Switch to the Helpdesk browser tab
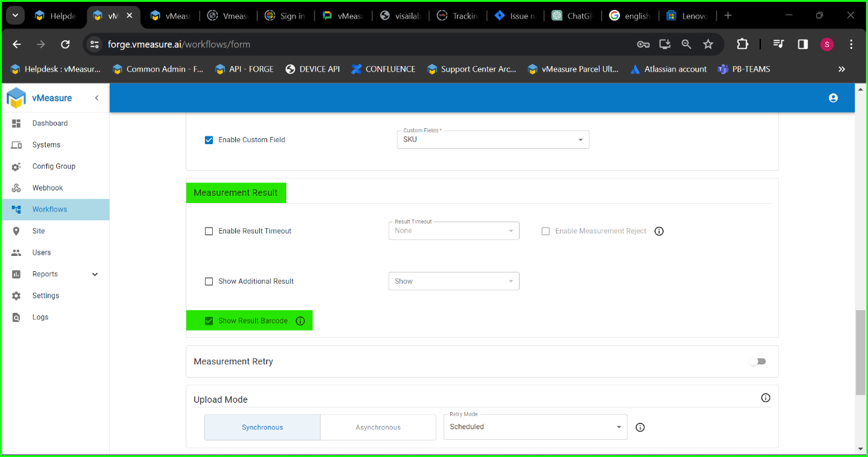Viewport: 868px width, 457px height. click(56, 16)
